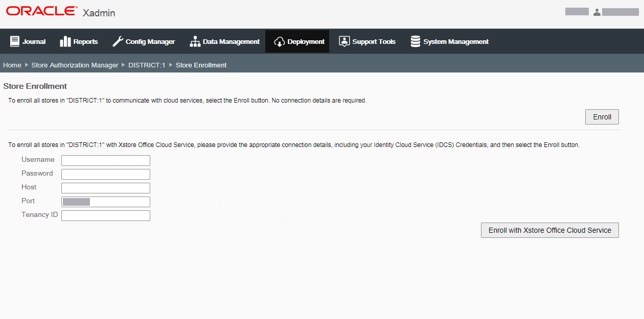
Task: Go to Home via breadcrumb
Action: pyautogui.click(x=12, y=65)
